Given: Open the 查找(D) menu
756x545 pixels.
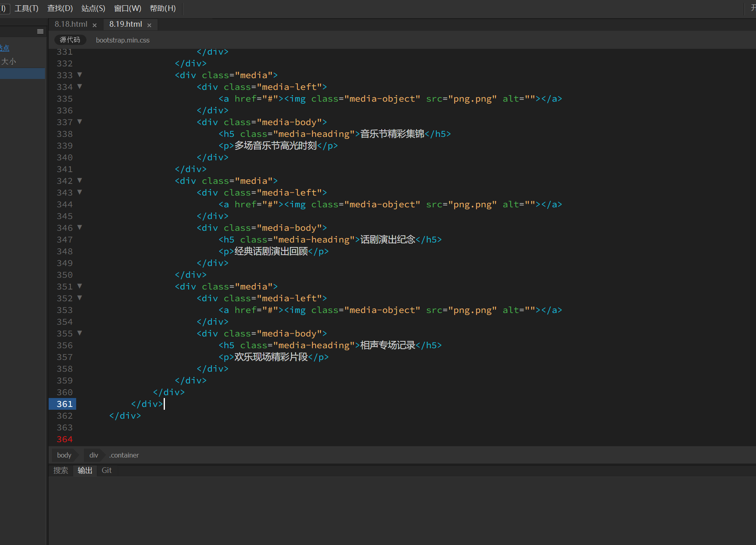Looking at the screenshot, I should click(60, 8).
